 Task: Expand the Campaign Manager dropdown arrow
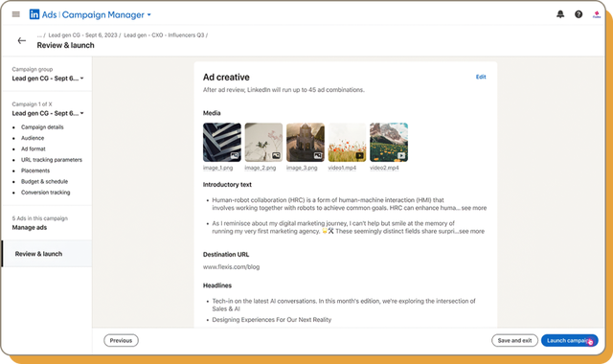[149, 15]
